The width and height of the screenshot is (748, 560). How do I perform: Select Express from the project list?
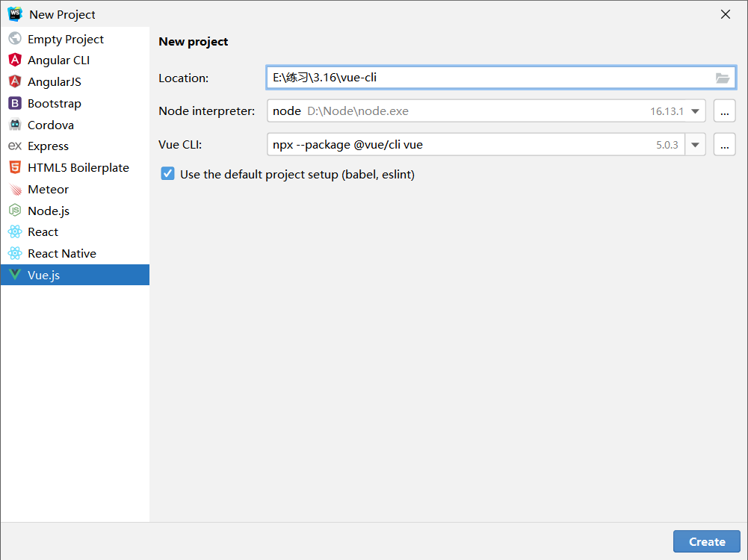click(48, 146)
